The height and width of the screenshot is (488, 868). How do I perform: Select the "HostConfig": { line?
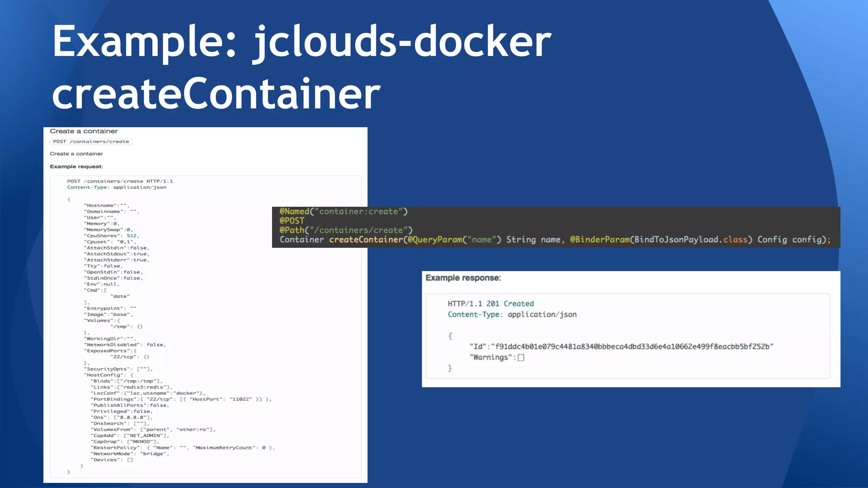point(108,375)
